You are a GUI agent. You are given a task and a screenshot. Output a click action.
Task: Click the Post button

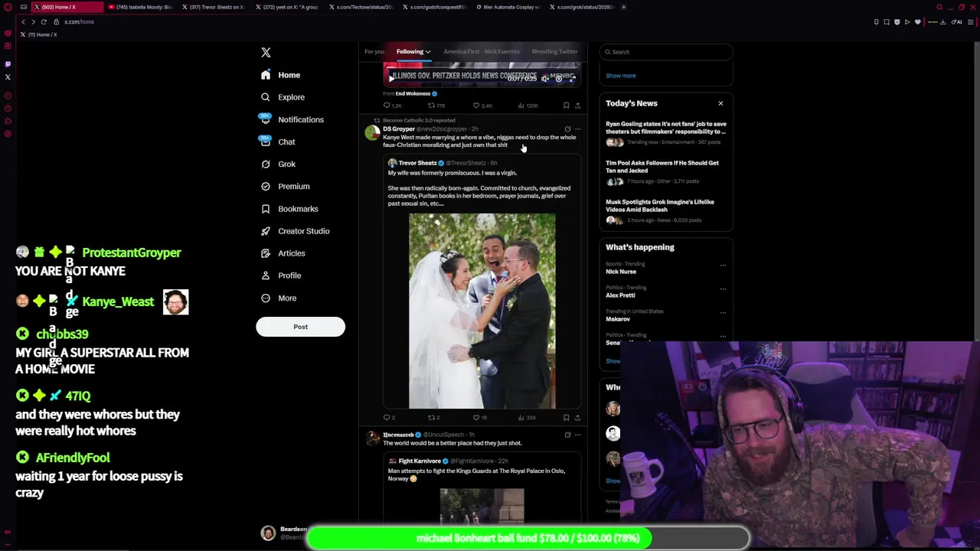point(300,327)
